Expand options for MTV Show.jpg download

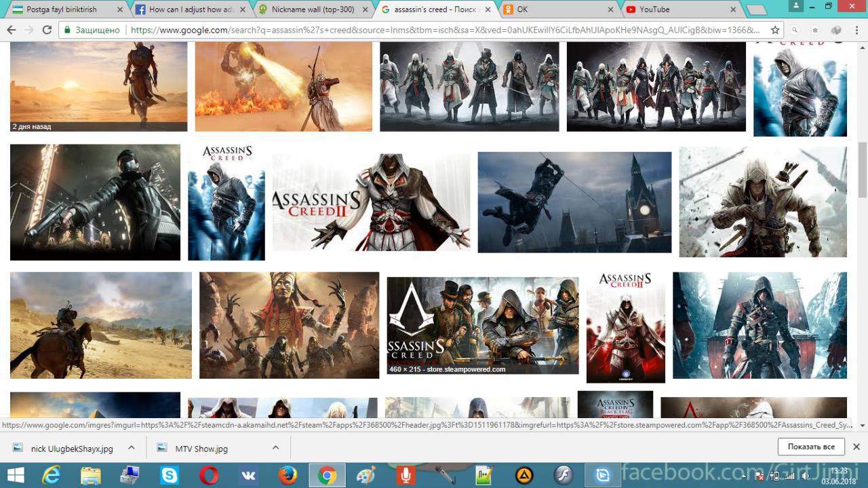(x=275, y=448)
